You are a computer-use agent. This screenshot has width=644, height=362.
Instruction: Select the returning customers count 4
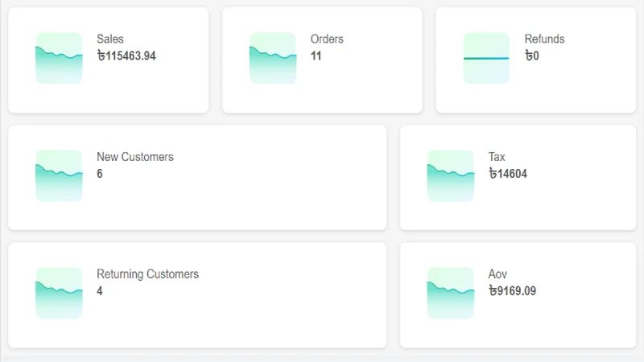[x=100, y=291]
